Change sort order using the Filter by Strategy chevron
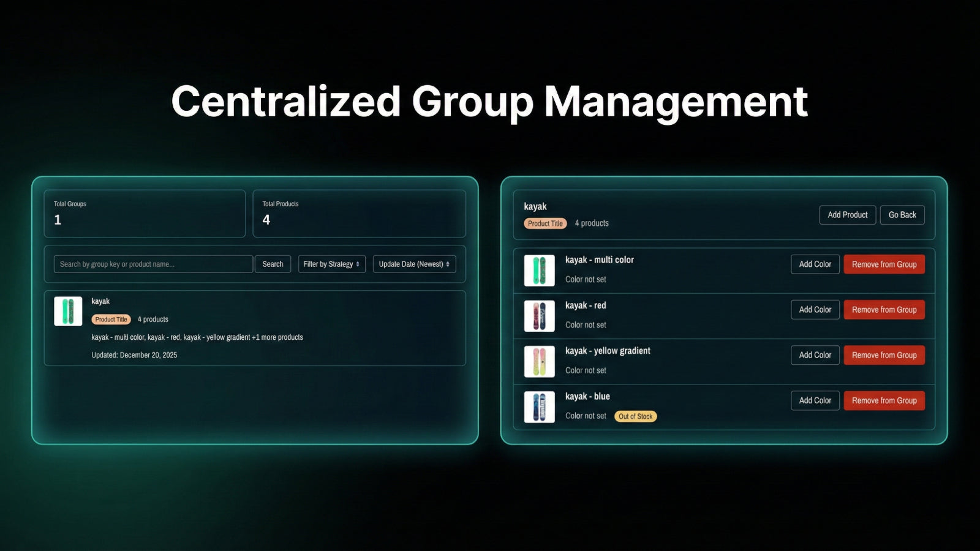 point(358,264)
